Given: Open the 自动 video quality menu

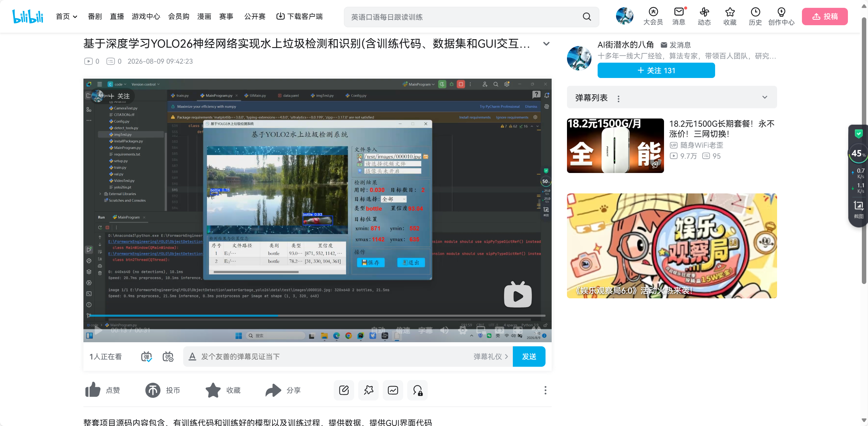Looking at the screenshot, I should pyautogui.click(x=378, y=330).
